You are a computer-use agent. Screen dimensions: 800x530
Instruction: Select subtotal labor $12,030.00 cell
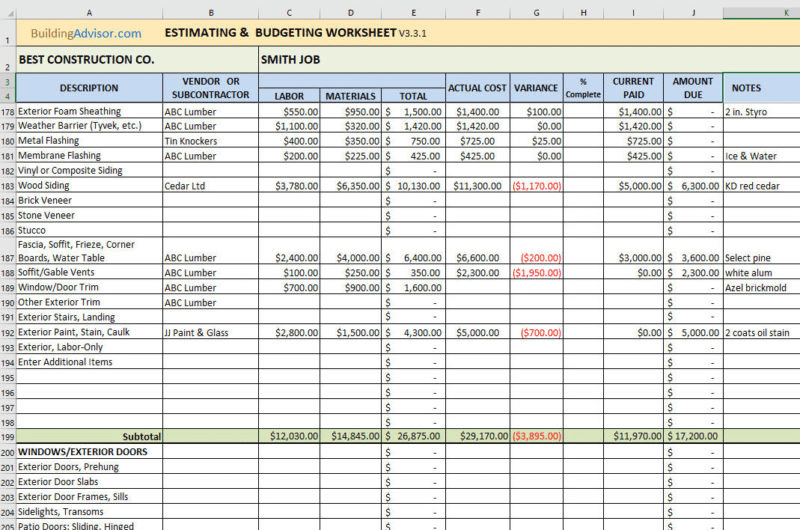pos(289,436)
